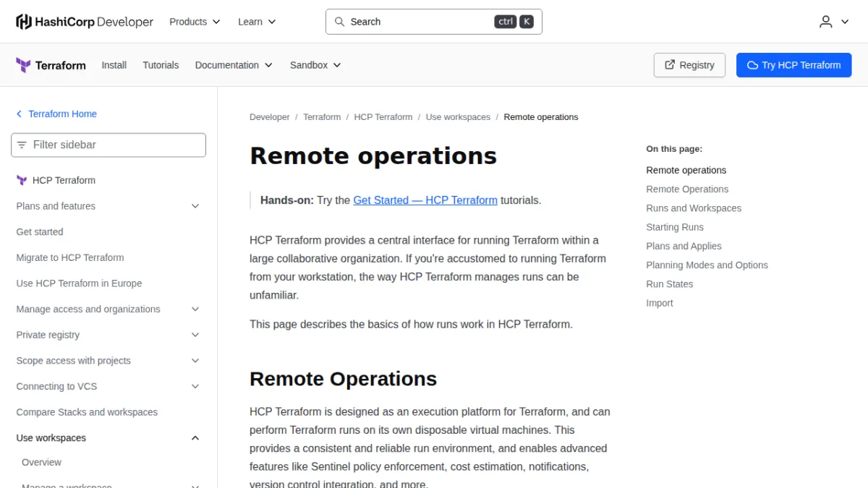Open Get started in the sidebar
Viewport: 868px width, 488px height.
click(x=40, y=232)
